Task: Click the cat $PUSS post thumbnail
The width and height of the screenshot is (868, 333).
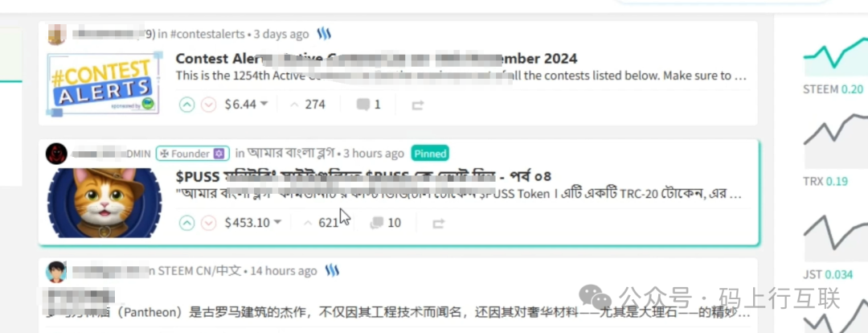Action: 104,203
